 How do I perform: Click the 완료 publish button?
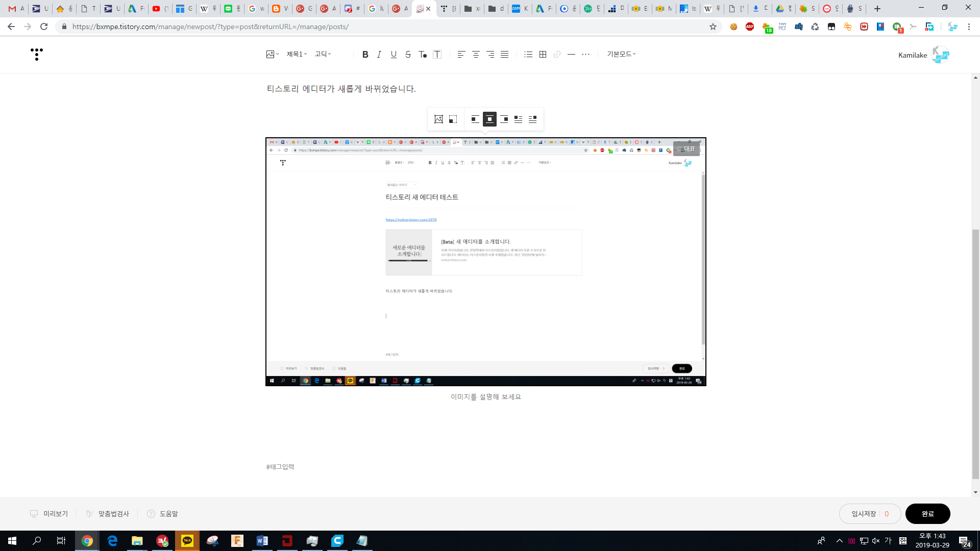click(927, 514)
